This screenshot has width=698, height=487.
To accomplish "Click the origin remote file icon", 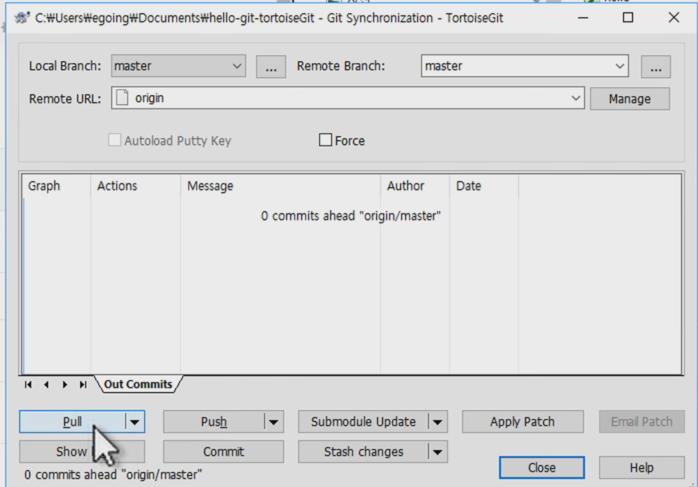I will pos(122,98).
